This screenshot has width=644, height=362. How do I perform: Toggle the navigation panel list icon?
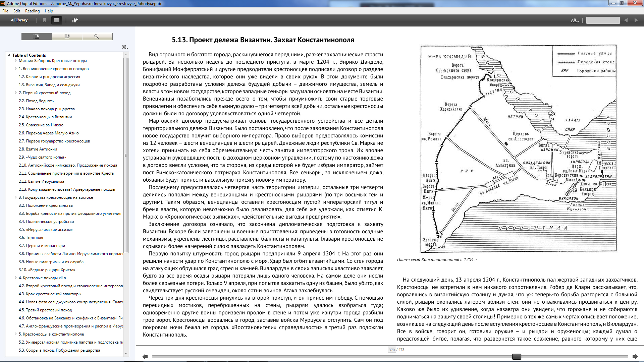(57, 20)
